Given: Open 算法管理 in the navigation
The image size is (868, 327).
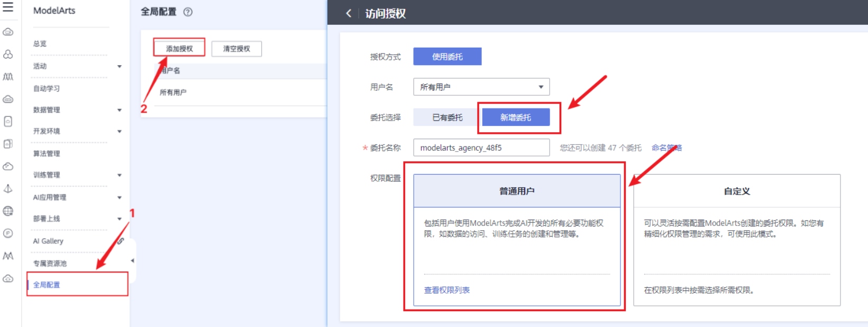Looking at the screenshot, I should click(x=47, y=153).
